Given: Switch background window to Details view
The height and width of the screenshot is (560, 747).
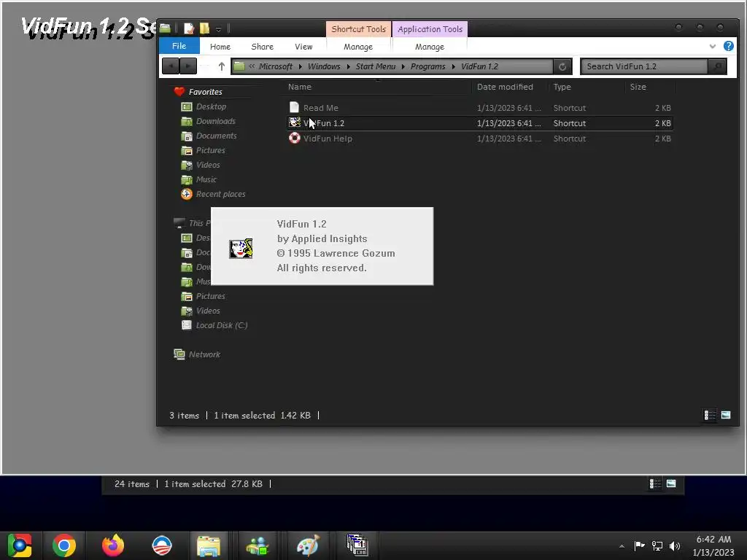Looking at the screenshot, I should pyautogui.click(x=655, y=484).
